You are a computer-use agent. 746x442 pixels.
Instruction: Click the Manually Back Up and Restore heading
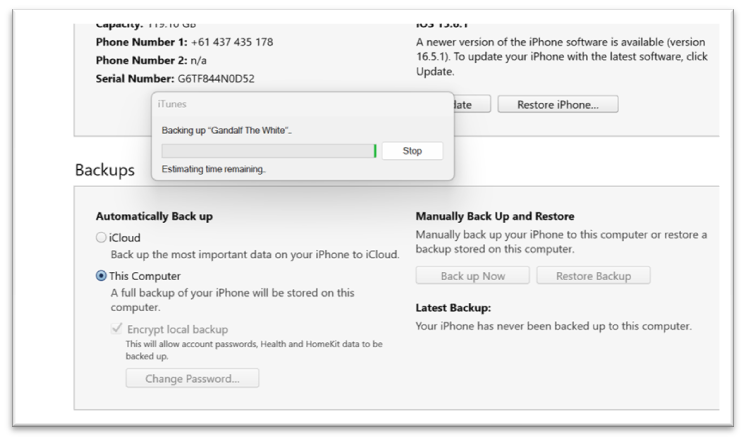coord(495,216)
